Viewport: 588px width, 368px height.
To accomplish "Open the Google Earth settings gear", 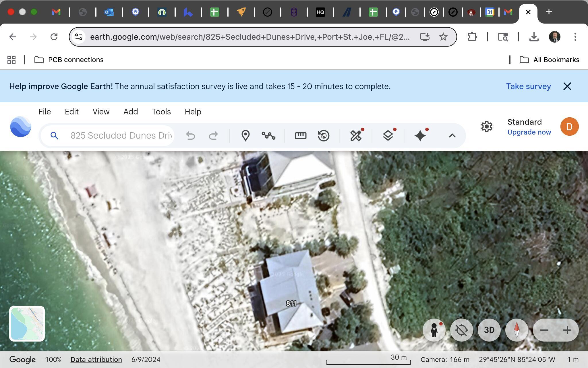I will coord(487,126).
